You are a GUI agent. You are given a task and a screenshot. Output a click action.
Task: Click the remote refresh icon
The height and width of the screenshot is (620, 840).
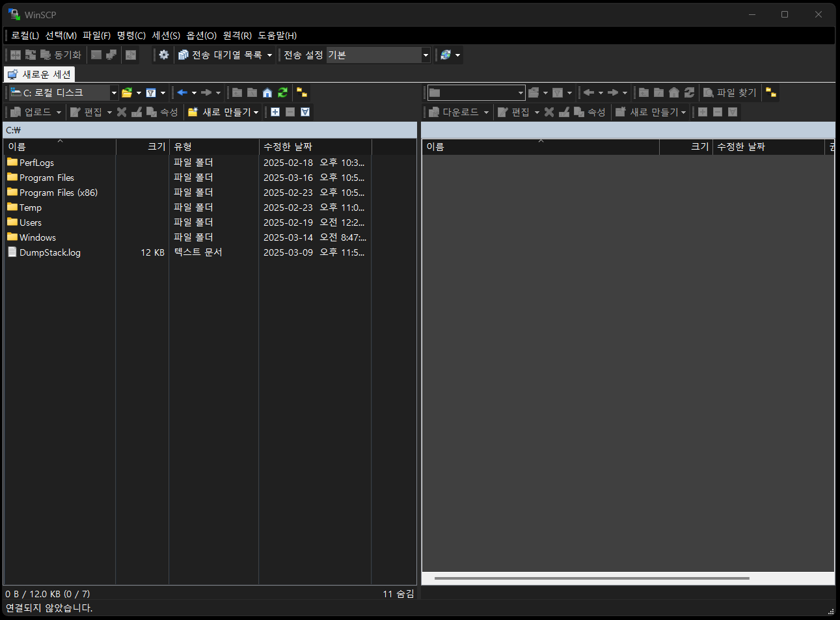pyautogui.click(x=689, y=93)
